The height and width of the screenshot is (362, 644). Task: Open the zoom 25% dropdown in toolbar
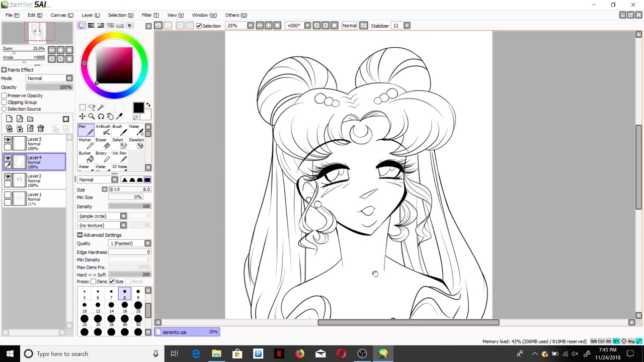click(250, 26)
